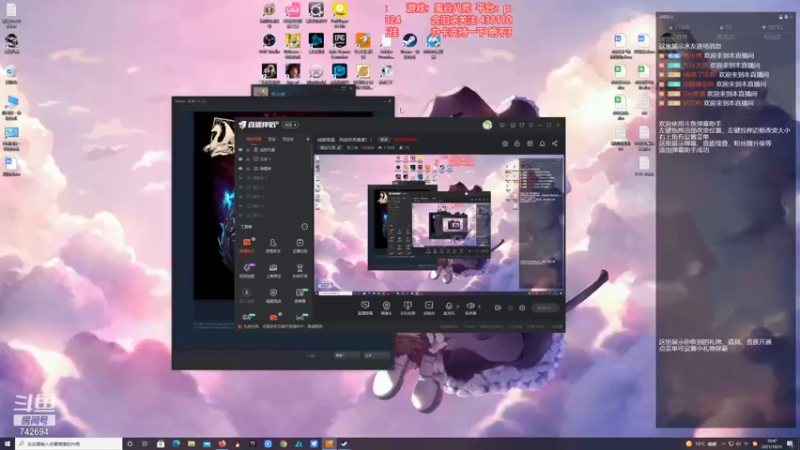Viewport: 800px width, 450px height.
Task: Collapse the toolbox with its circle button
Action: point(305,227)
